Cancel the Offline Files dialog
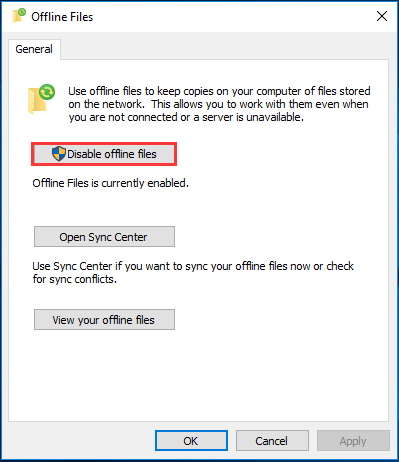This screenshot has width=399, height=462. [272, 441]
